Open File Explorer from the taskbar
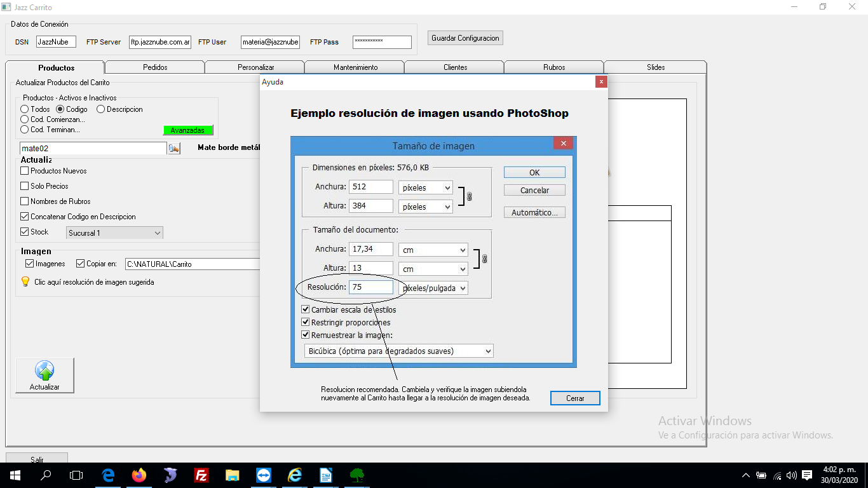 (x=233, y=475)
